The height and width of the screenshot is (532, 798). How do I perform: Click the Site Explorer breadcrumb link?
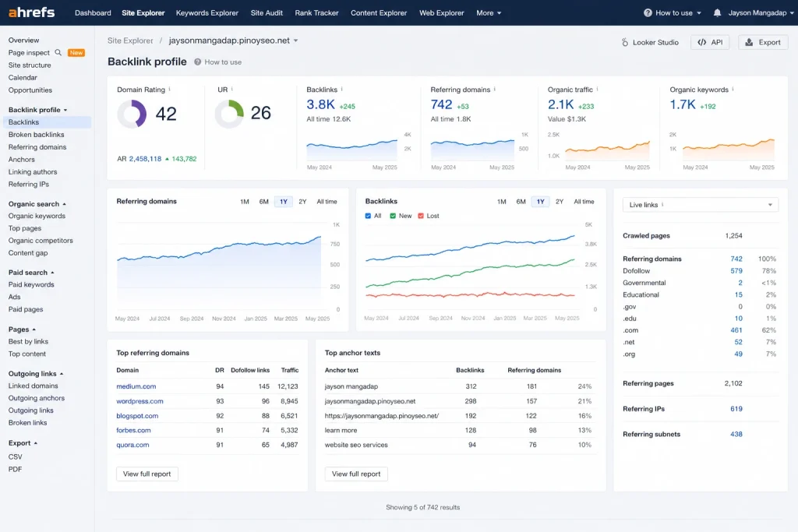(x=130, y=41)
